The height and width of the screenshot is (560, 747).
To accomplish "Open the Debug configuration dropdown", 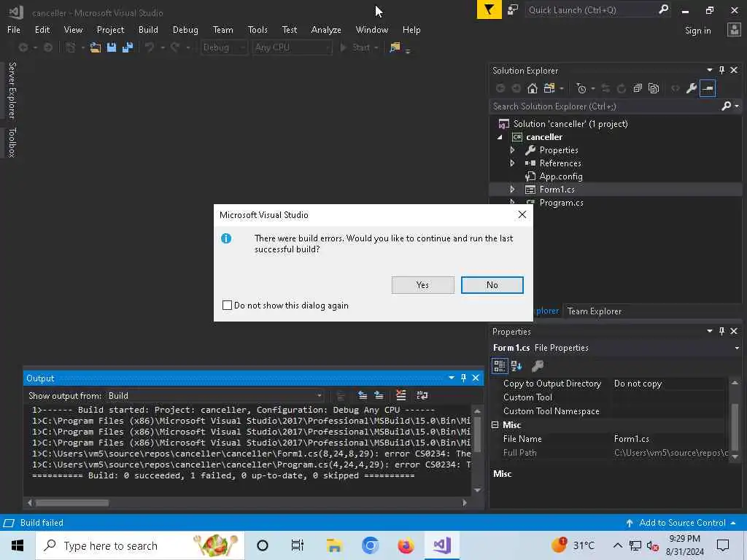I will (x=223, y=47).
